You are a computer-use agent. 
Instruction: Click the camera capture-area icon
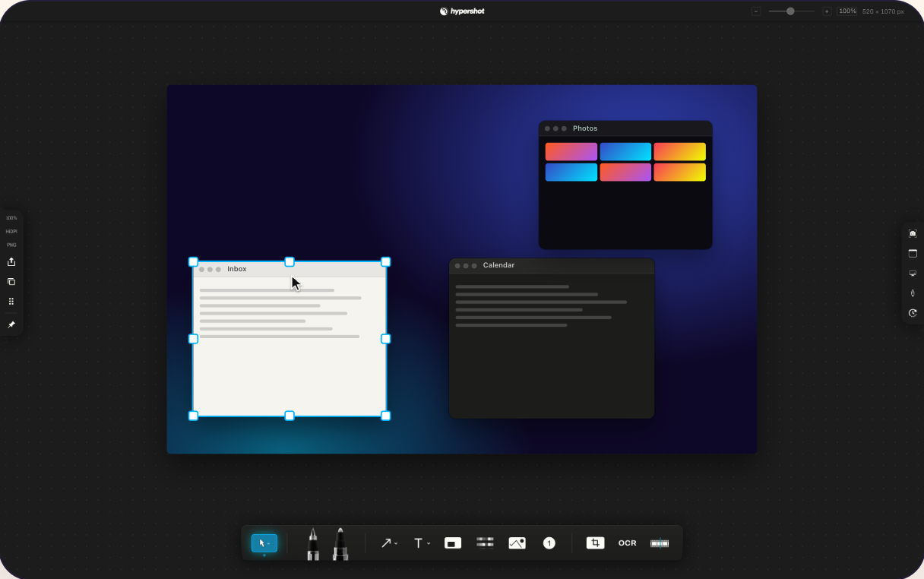(913, 233)
